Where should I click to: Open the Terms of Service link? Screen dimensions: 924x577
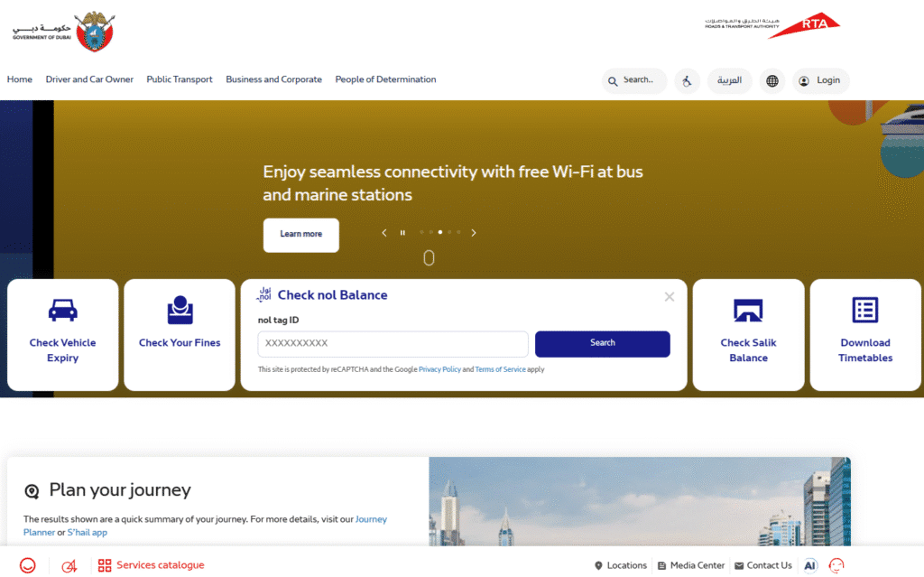(500, 369)
